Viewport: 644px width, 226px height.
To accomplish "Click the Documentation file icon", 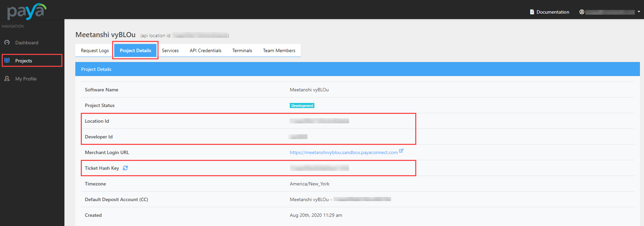I will (x=532, y=12).
